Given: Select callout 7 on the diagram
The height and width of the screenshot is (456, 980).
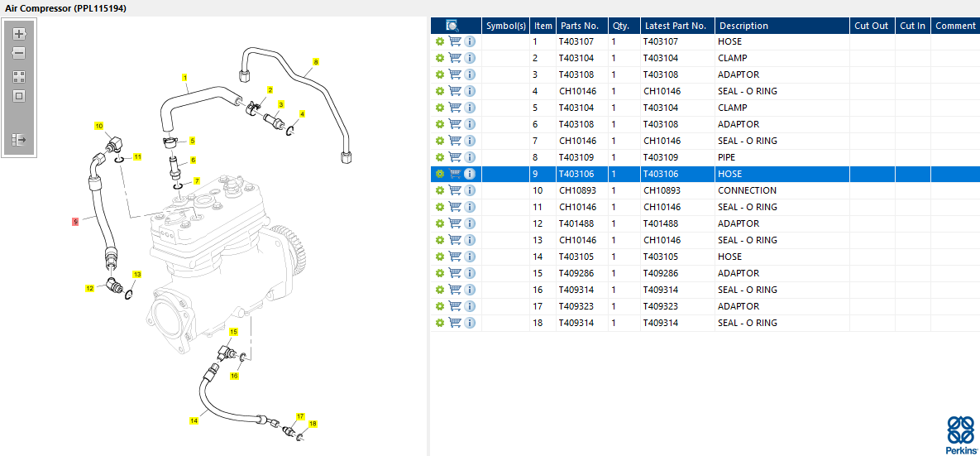Looking at the screenshot, I should [196, 180].
